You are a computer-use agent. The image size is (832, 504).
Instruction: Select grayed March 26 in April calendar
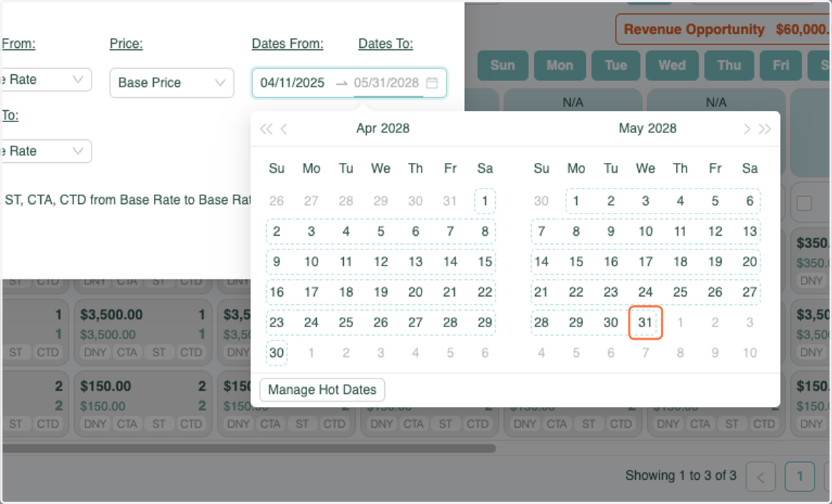point(277,202)
